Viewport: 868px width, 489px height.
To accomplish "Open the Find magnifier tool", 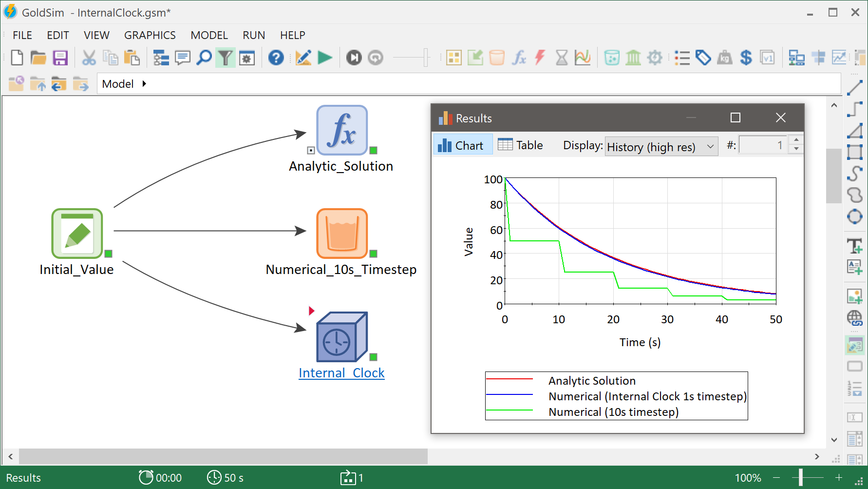I will pos(204,58).
